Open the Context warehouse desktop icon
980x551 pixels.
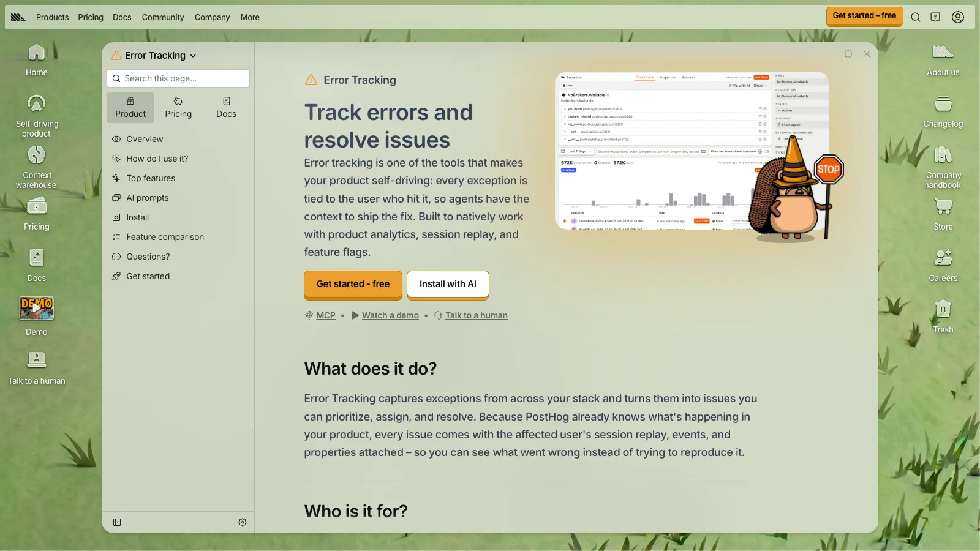[37, 167]
